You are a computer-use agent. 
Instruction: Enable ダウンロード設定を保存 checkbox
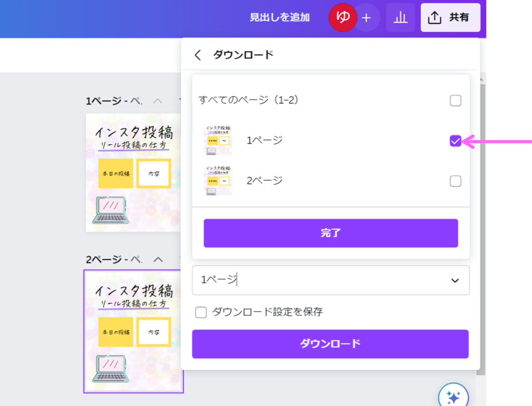point(201,313)
